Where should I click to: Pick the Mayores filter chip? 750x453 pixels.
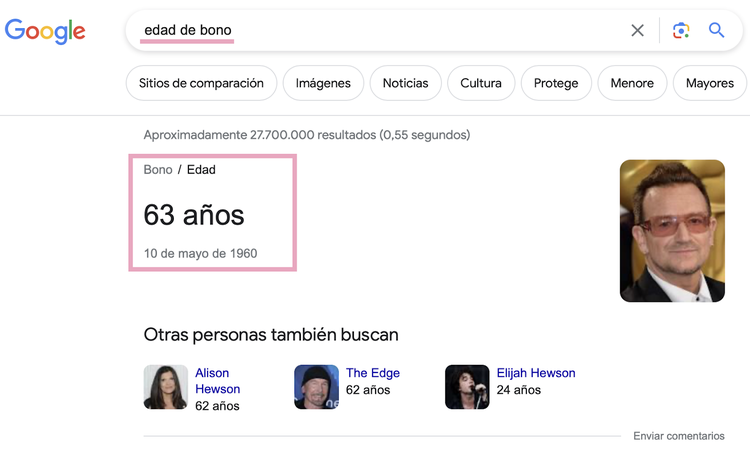(x=710, y=83)
